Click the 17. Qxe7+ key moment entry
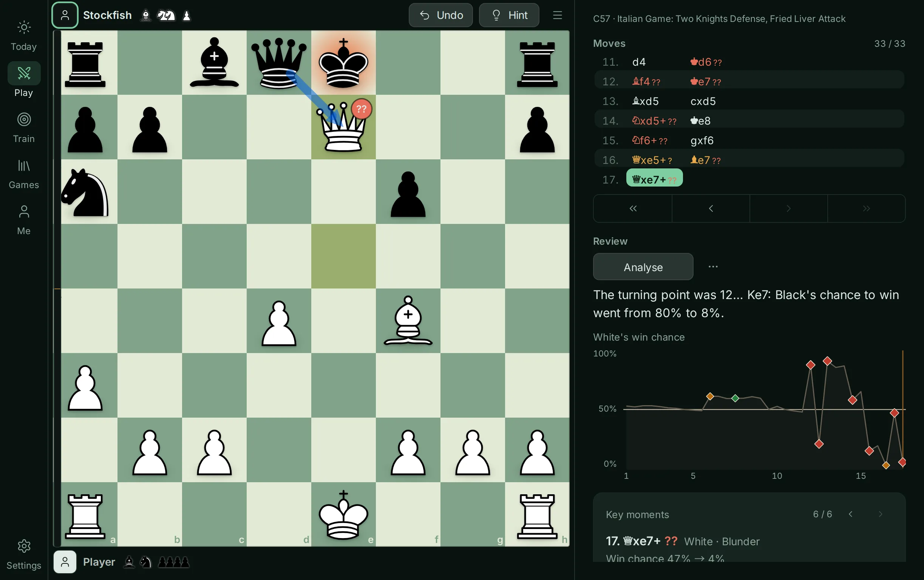The height and width of the screenshot is (580, 924). click(682, 541)
